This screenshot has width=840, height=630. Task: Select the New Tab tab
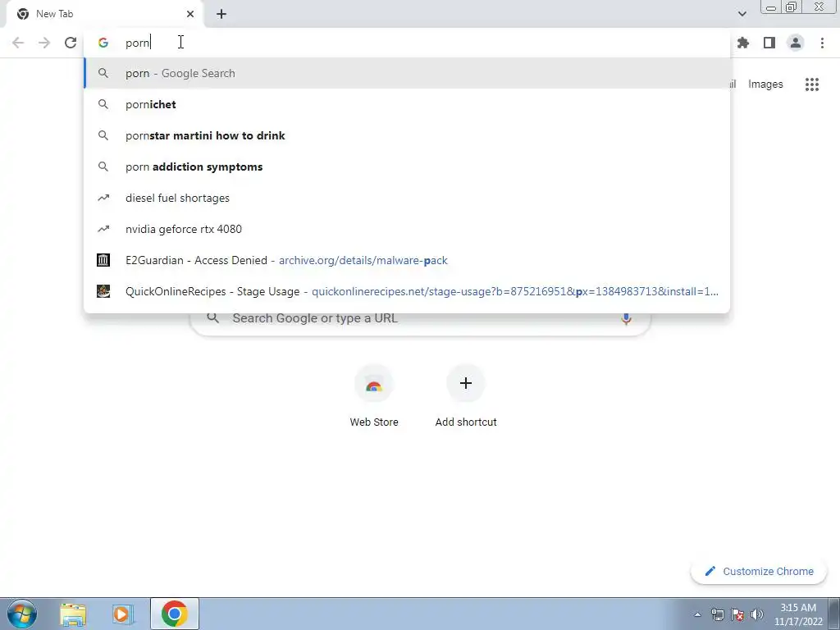coord(105,14)
